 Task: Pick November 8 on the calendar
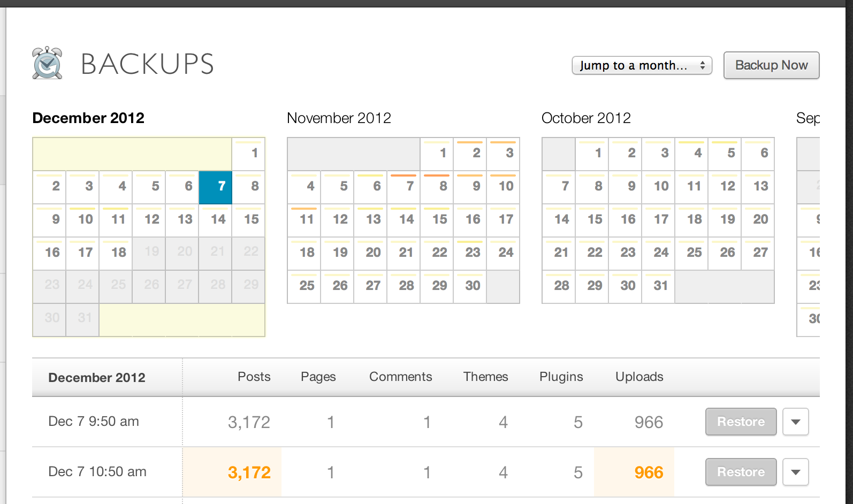[437, 187]
